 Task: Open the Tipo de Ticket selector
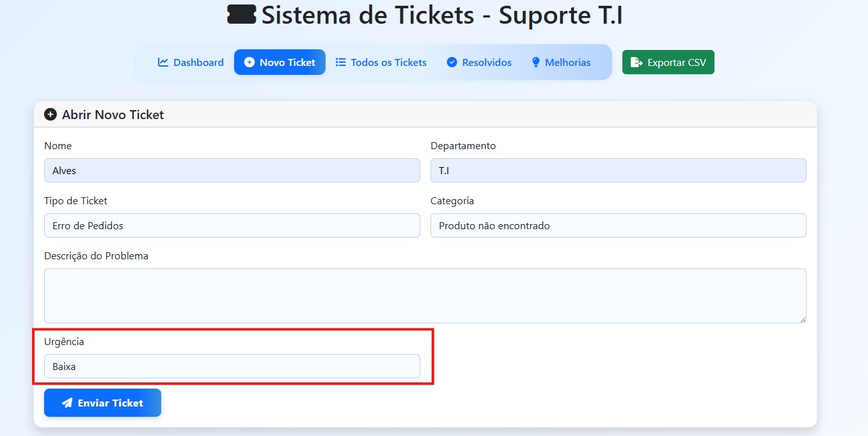click(232, 225)
